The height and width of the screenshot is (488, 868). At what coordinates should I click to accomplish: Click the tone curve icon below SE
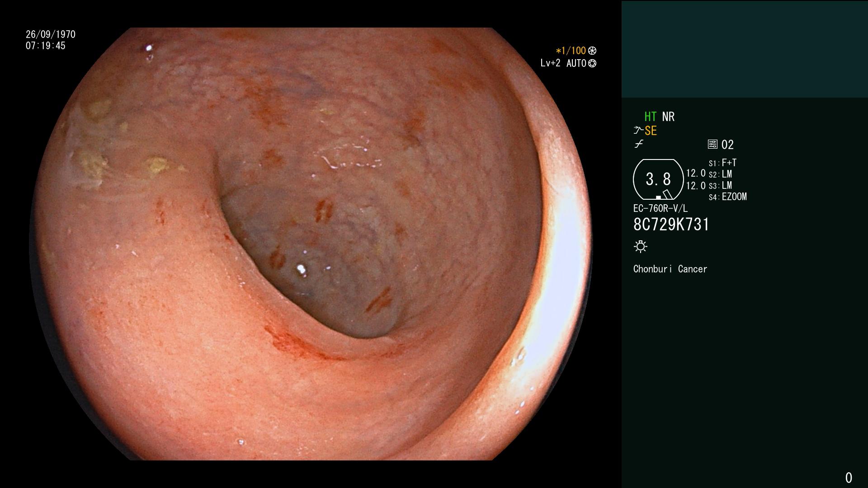click(x=639, y=144)
